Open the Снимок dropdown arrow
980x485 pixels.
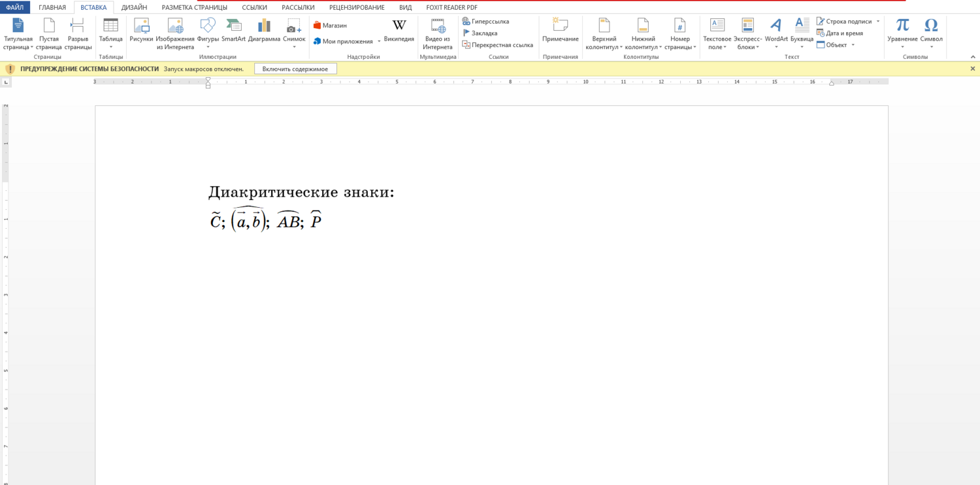click(x=294, y=47)
